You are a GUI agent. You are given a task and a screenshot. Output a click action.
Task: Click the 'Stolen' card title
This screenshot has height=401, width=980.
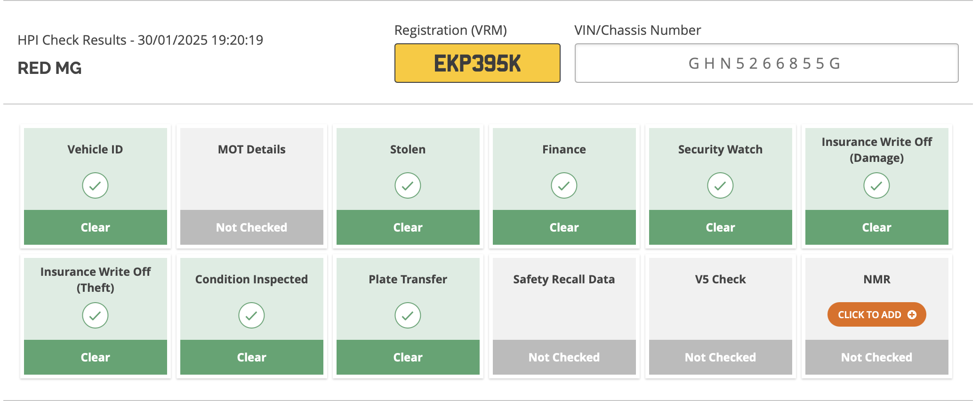coord(408,149)
